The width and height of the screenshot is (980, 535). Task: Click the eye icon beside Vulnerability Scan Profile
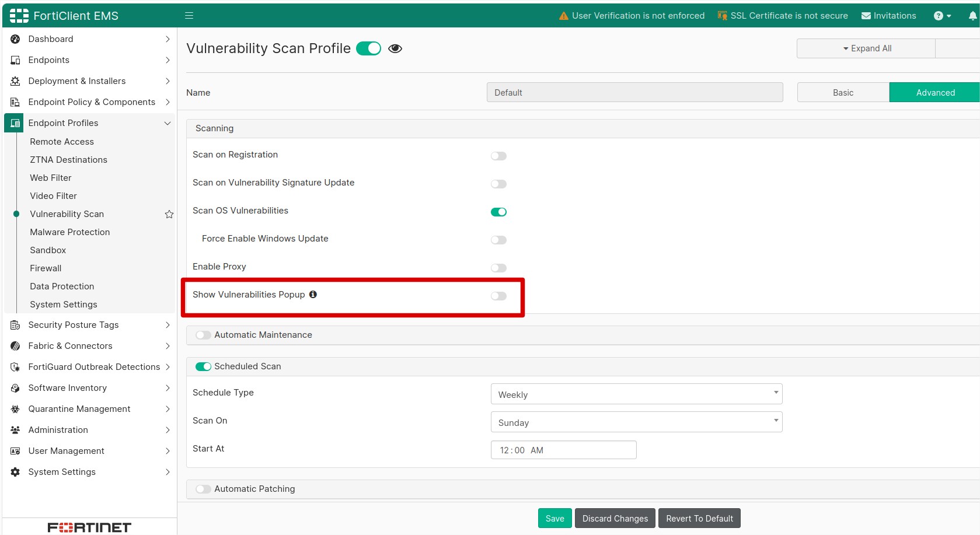(395, 48)
